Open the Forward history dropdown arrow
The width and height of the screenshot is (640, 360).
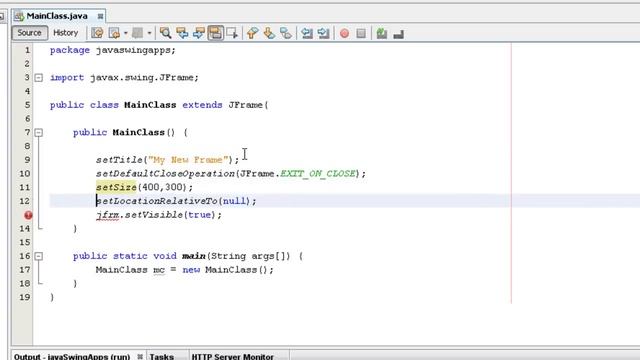pyautogui.click(x=149, y=33)
